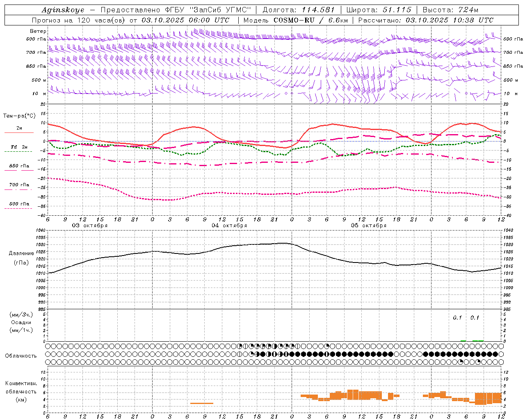Click the Td 2м dew point legend label
Image resolution: width=525 pixels, height=420 pixels.
[x=19, y=147]
